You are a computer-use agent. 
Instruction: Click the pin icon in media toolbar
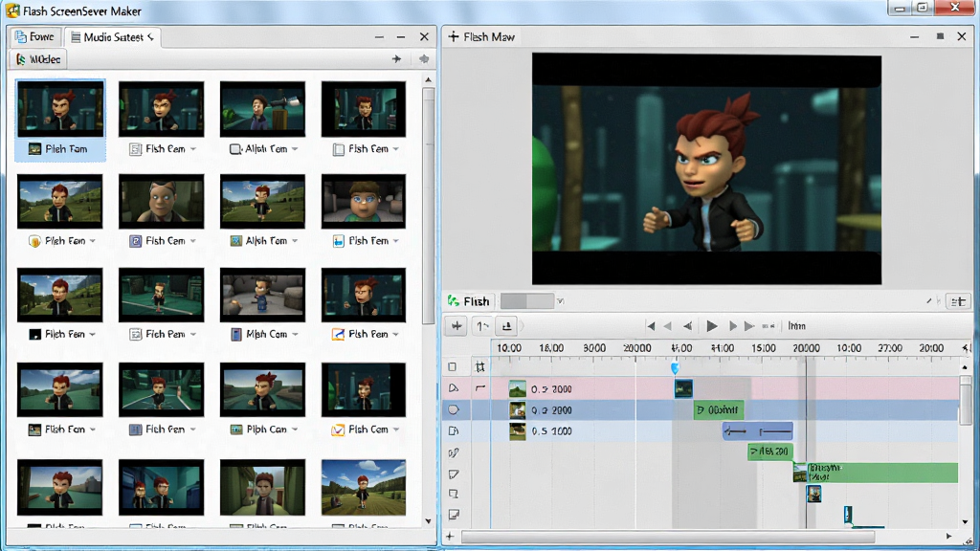(424, 58)
